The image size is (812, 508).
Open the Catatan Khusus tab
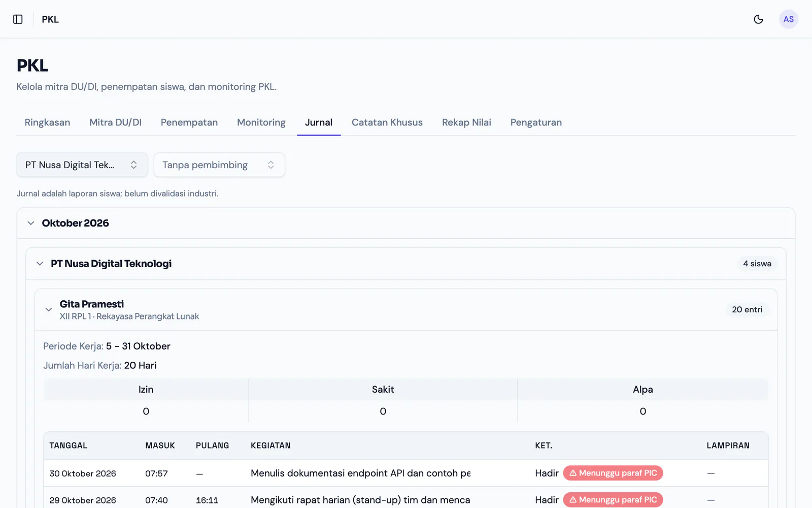pyautogui.click(x=387, y=122)
